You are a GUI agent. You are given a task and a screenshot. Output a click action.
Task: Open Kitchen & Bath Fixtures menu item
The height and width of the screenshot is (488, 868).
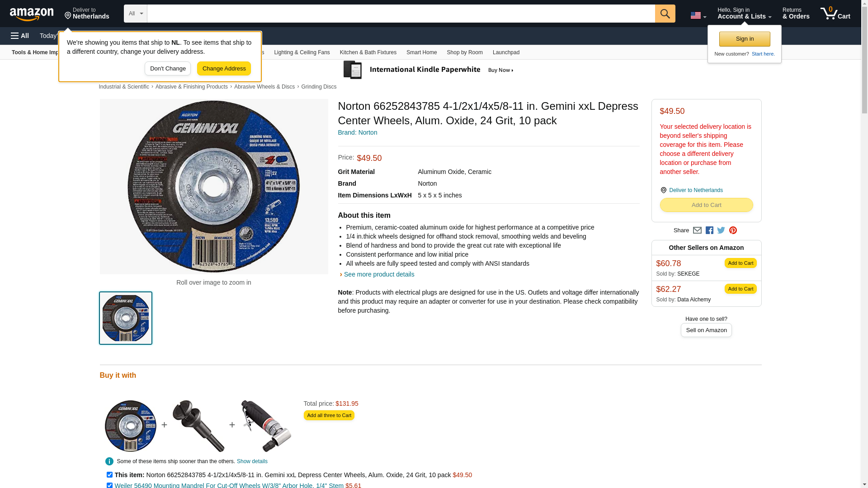(x=368, y=52)
